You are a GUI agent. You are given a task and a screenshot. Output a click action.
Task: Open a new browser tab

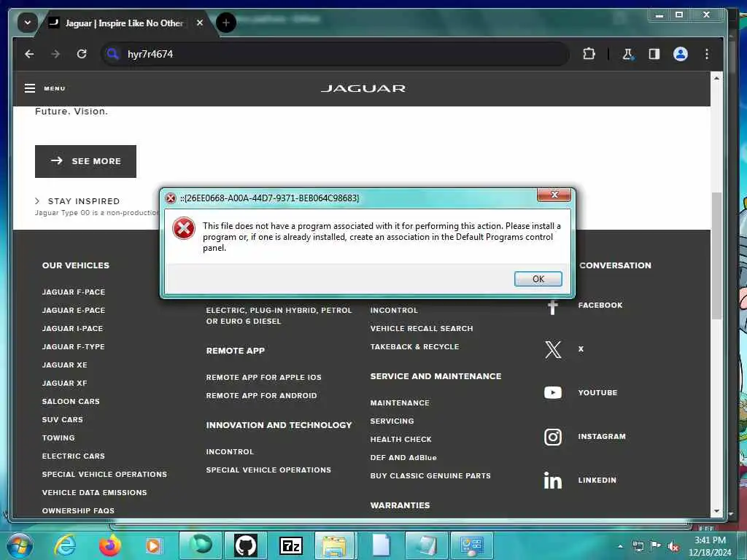tap(226, 23)
